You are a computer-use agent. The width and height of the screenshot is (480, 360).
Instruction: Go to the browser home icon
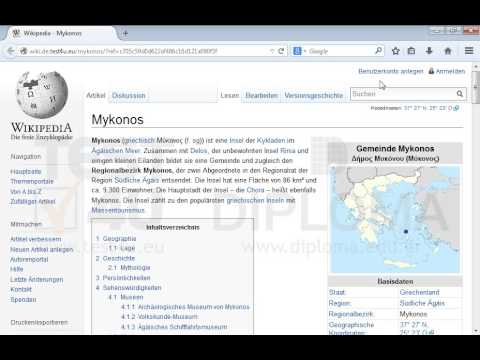[448, 51]
